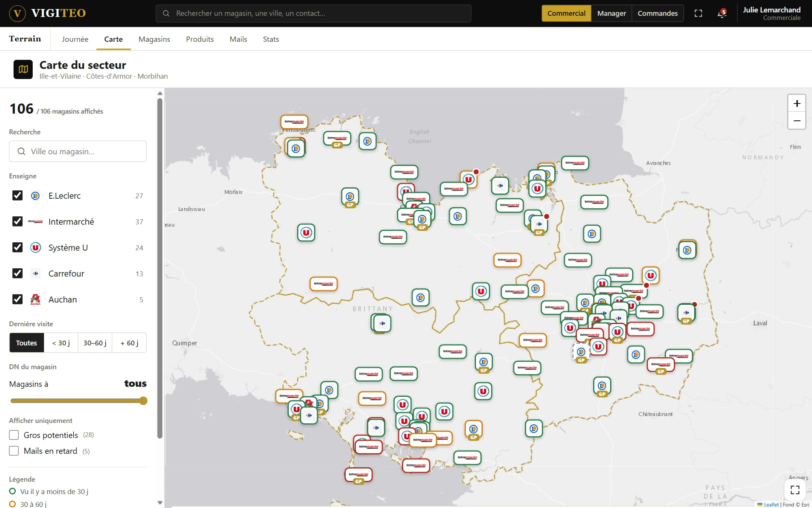Zoom out on the map

tap(797, 121)
